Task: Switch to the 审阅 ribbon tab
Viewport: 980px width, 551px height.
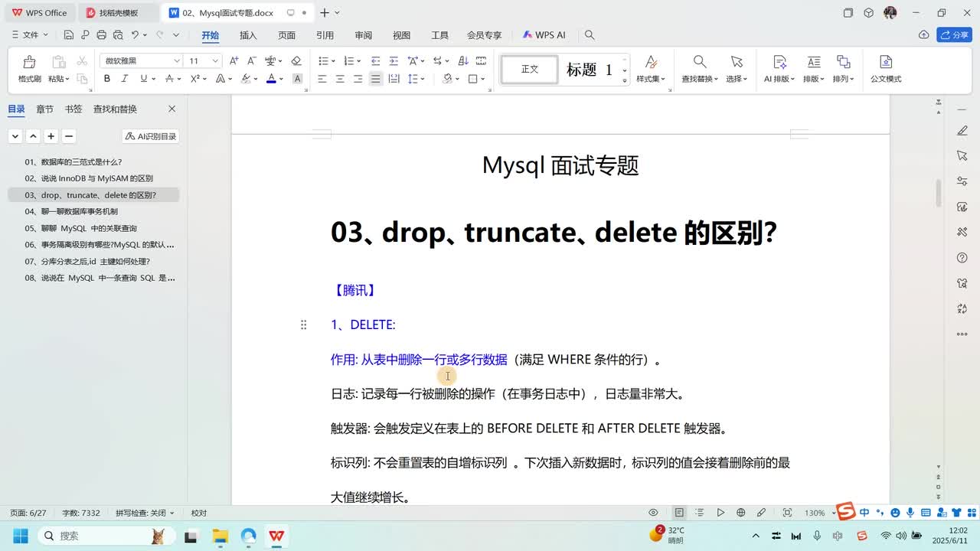Action: 363,35
